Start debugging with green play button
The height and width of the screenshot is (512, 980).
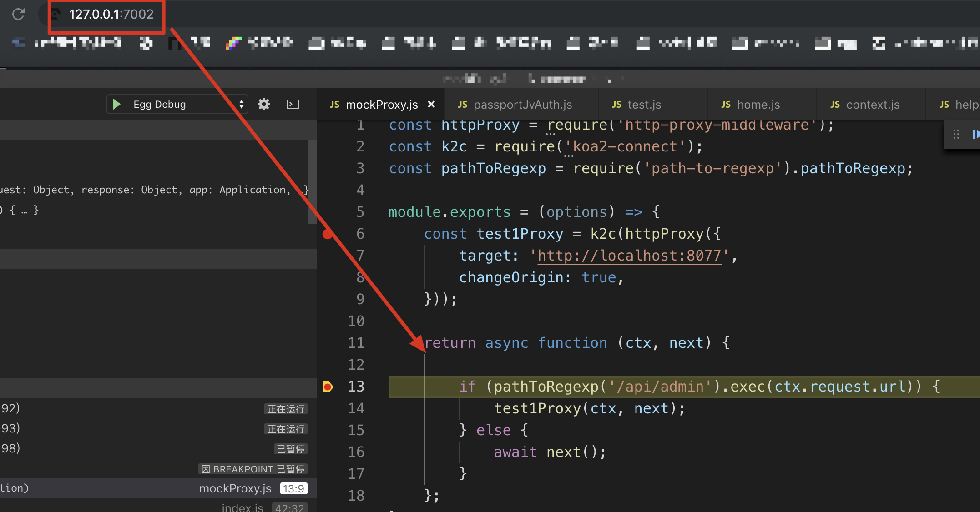point(116,104)
